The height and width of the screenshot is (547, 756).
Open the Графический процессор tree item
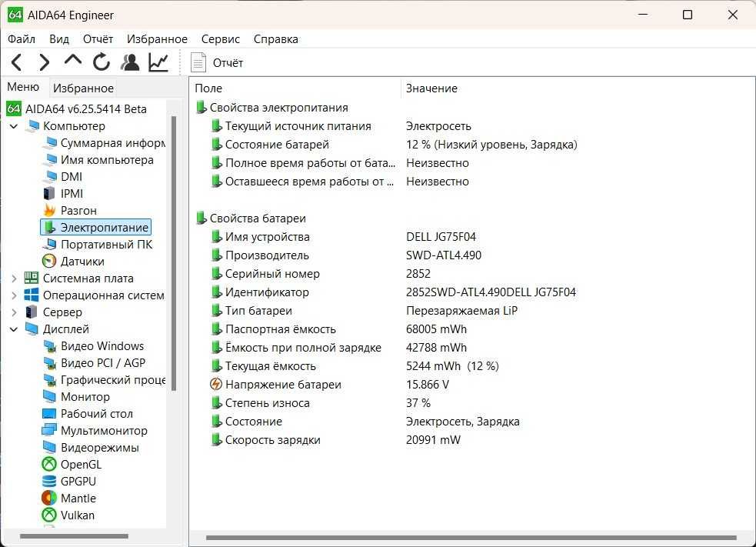[x=104, y=380]
